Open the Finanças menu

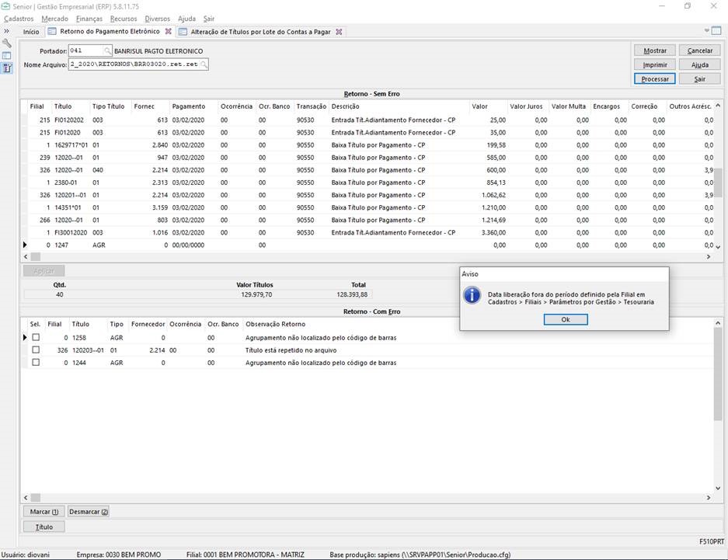tap(89, 19)
